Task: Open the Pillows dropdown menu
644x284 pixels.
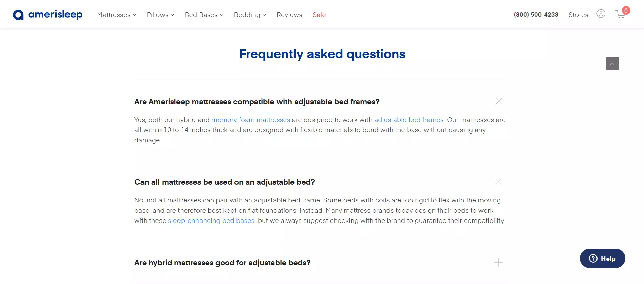Action: (160, 15)
